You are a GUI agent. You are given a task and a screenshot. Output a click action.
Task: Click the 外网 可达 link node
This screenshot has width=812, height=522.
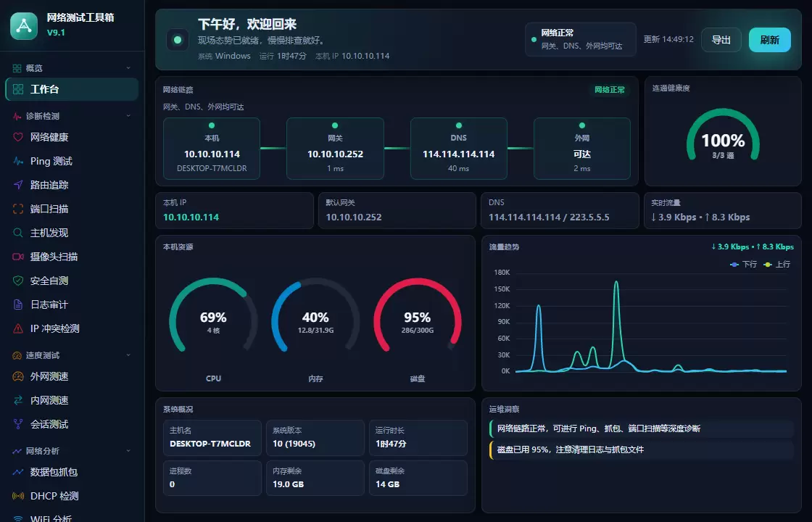(582, 149)
